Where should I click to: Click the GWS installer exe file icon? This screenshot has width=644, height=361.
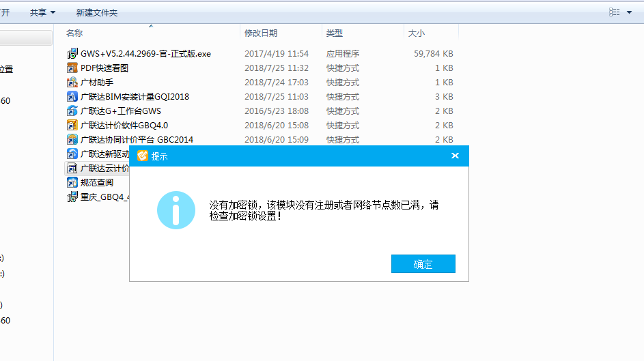pos(72,53)
